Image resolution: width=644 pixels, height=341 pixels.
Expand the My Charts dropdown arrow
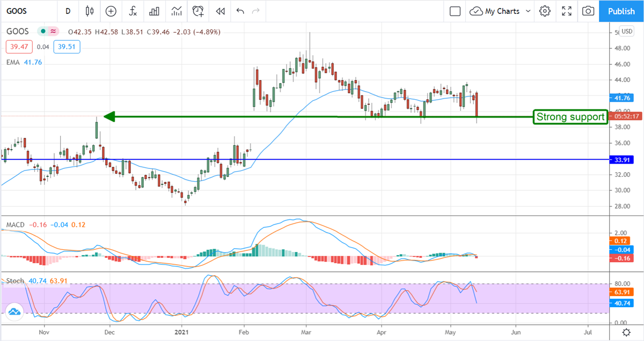click(x=529, y=11)
